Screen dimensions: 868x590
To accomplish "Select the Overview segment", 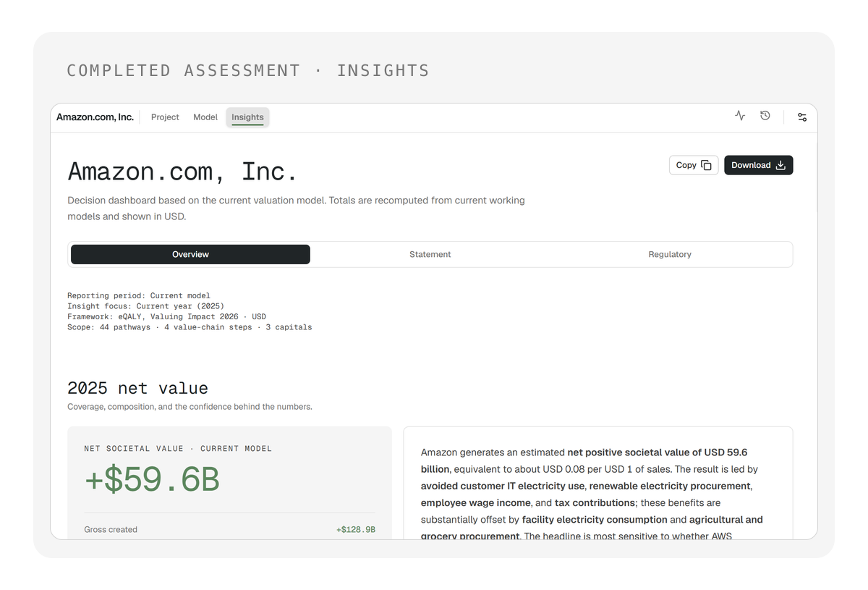I will point(190,254).
